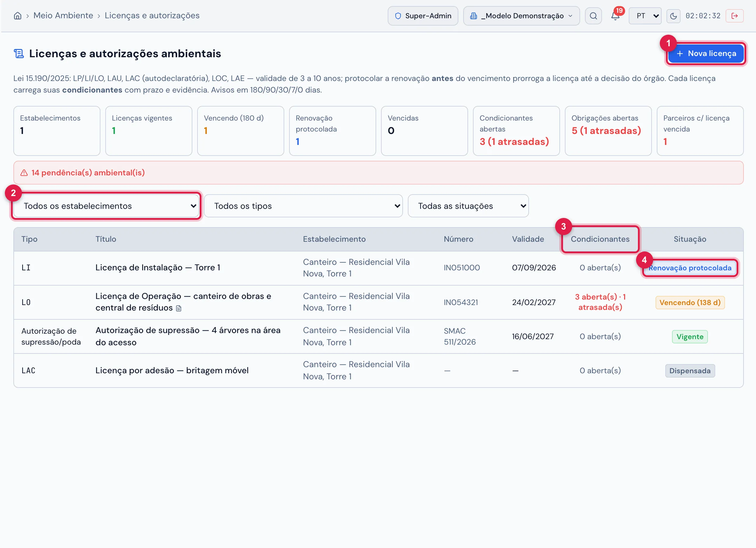The height and width of the screenshot is (548, 756).
Task: Go to the home breadcrumb icon
Action: coord(18,16)
